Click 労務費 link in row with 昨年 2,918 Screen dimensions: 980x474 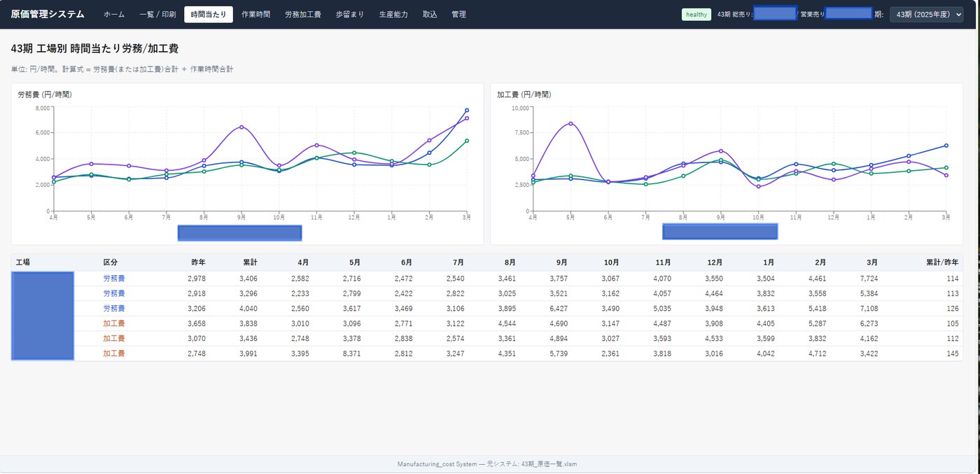113,293
